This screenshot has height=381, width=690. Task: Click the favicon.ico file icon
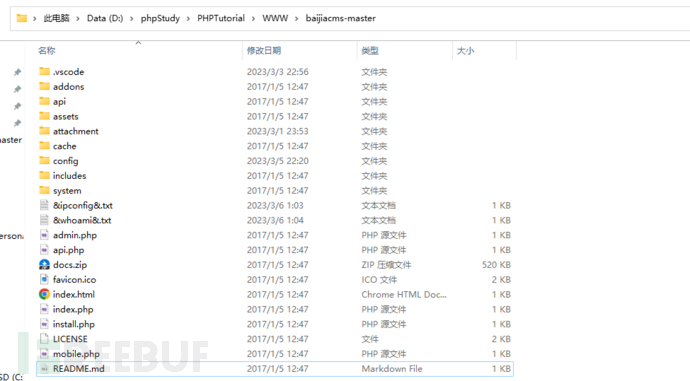pos(44,279)
